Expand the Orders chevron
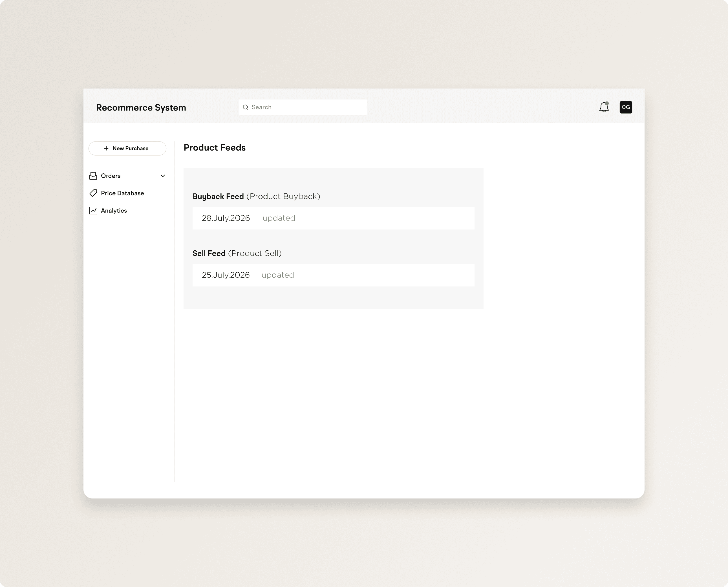 tap(163, 176)
